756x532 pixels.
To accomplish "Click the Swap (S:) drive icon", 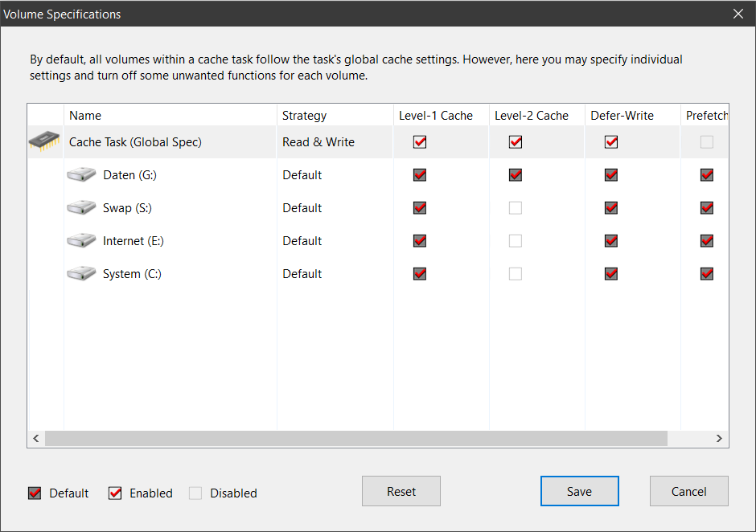I will point(81,207).
